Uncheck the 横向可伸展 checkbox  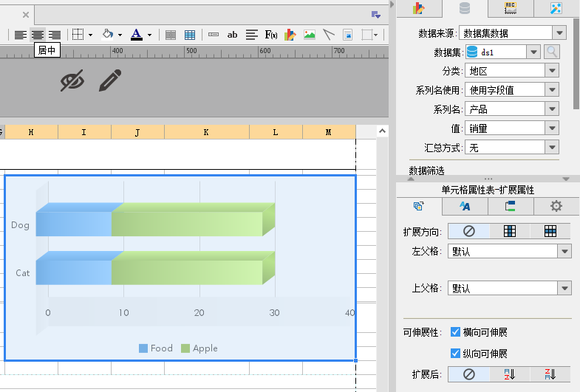pos(456,332)
